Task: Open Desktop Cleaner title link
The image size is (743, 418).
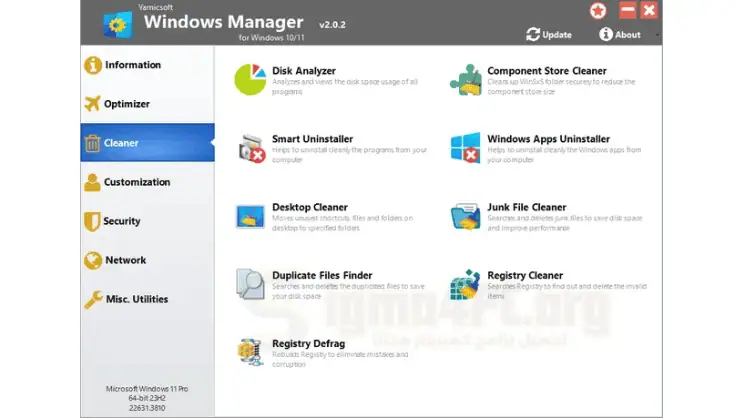Action: (x=310, y=207)
